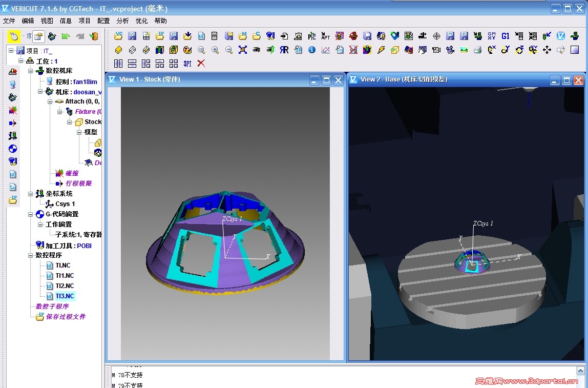Click the G1 toolbar icon
The image size is (588, 388).
point(506,36)
